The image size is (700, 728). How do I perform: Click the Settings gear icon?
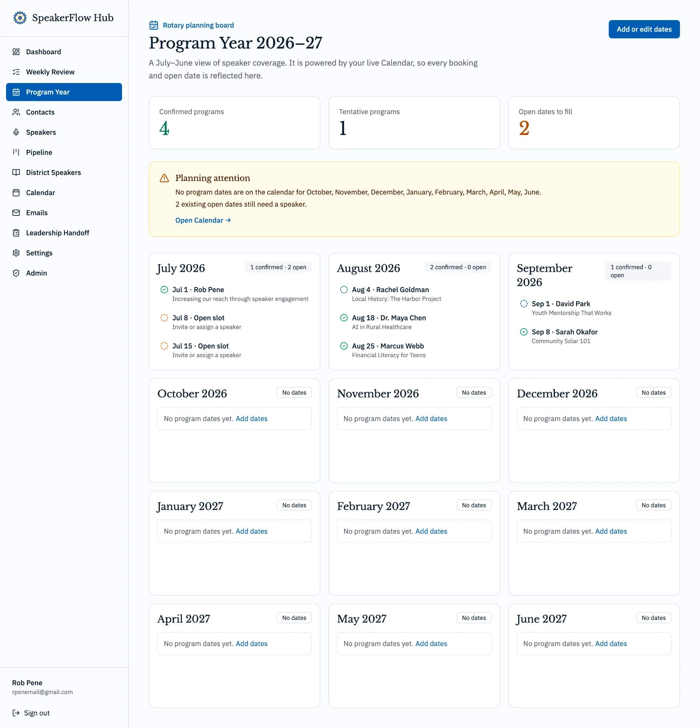tap(16, 253)
